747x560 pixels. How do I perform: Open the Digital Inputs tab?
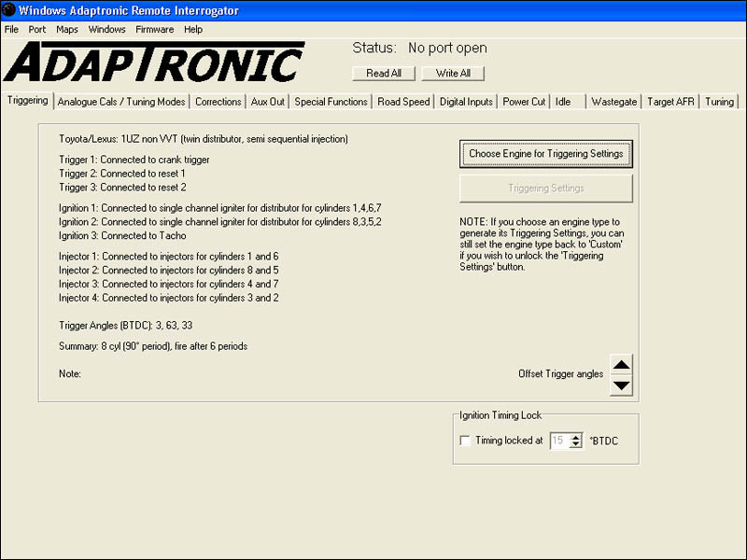[x=466, y=102]
